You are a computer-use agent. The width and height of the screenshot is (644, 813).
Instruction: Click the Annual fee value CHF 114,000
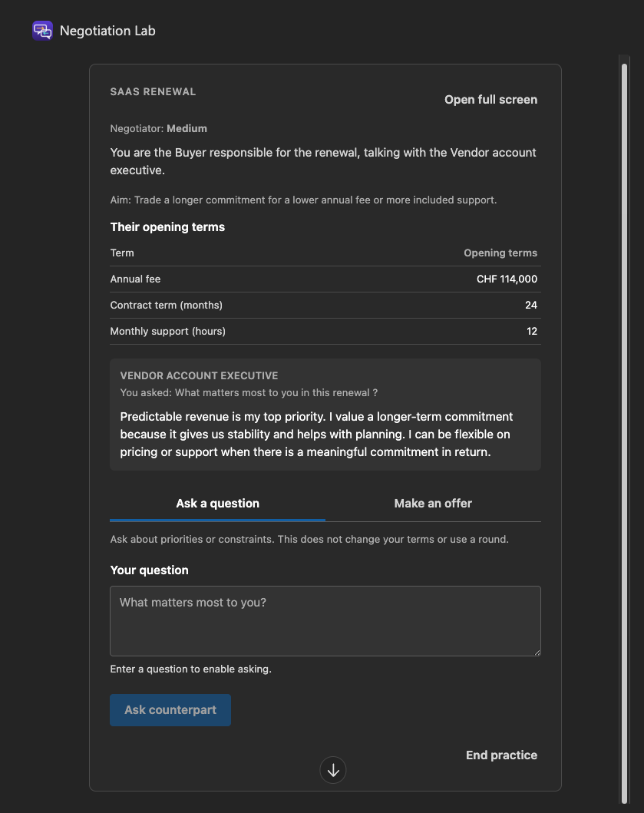pos(507,279)
